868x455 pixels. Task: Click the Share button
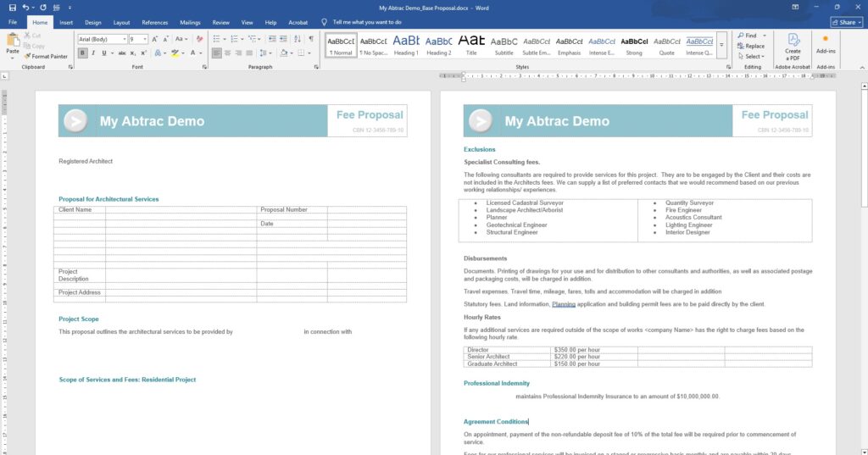pos(843,22)
